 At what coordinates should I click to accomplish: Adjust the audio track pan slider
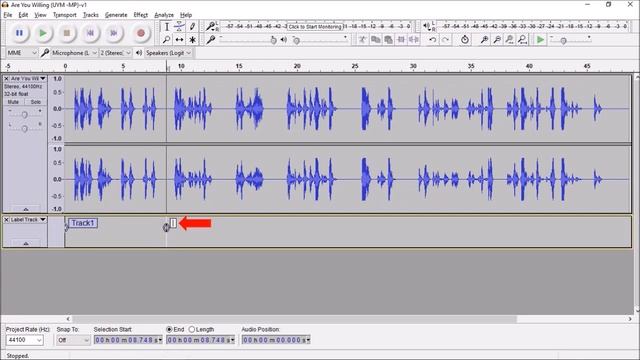pos(24,129)
